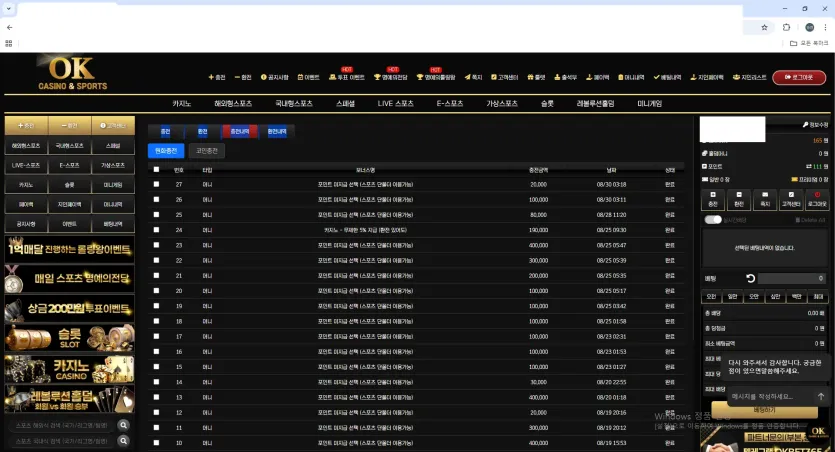Image resolution: width=835 pixels, height=452 pixels.
Task: Click 고객센터 icon button in right account panel
Action: pos(791,199)
